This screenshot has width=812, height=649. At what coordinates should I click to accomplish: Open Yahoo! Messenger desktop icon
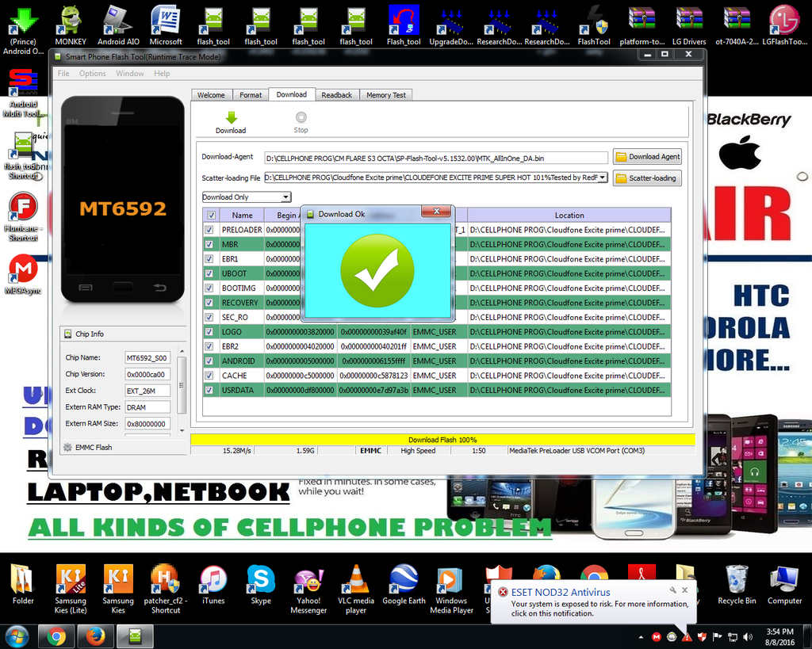click(x=308, y=589)
